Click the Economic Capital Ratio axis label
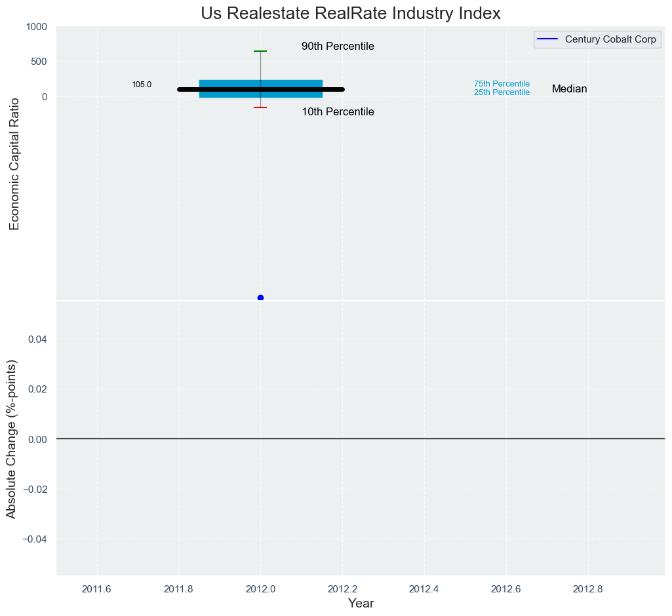The height and width of the screenshot is (616, 672). point(14,163)
